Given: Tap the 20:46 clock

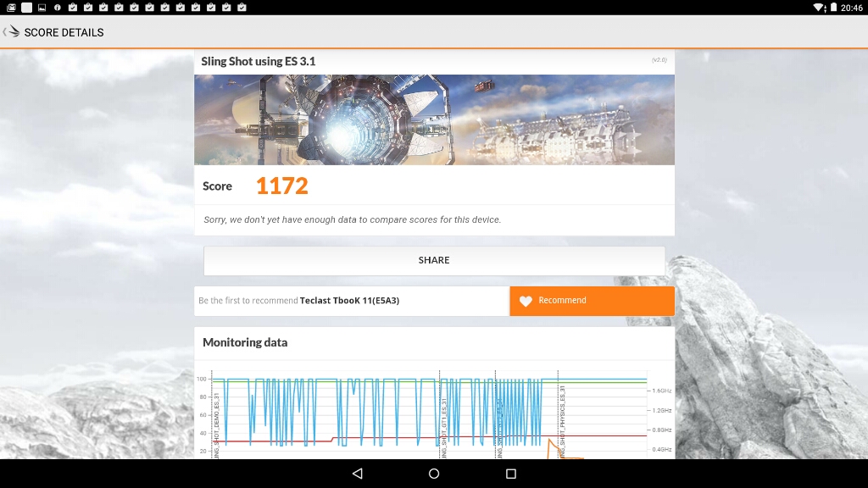Looking at the screenshot, I should (x=852, y=8).
